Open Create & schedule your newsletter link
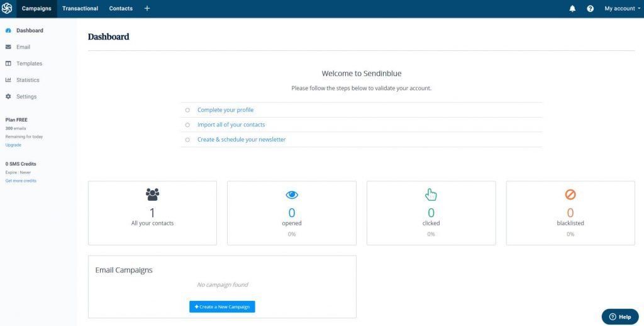Screen dimensions: 644x326 coord(241,139)
